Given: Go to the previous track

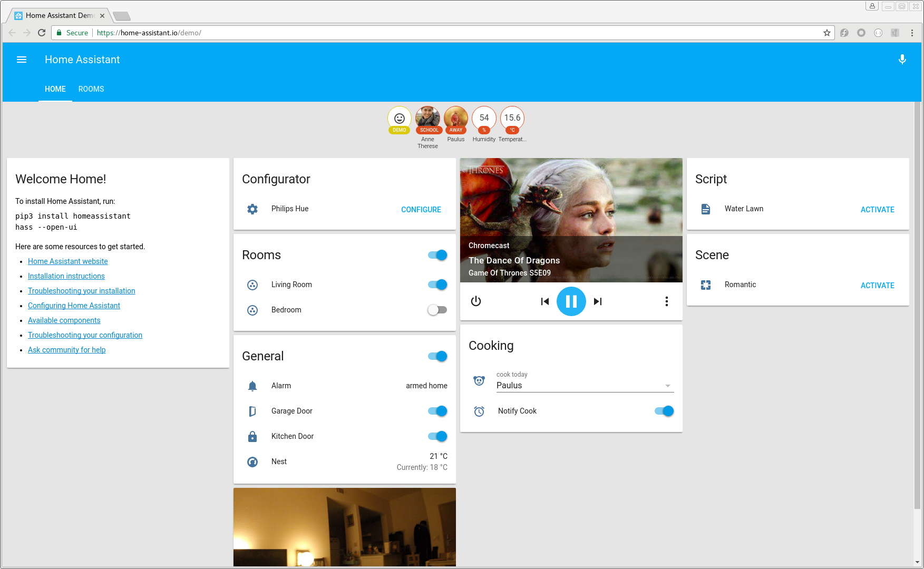Looking at the screenshot, I should (x=545, y=301).
